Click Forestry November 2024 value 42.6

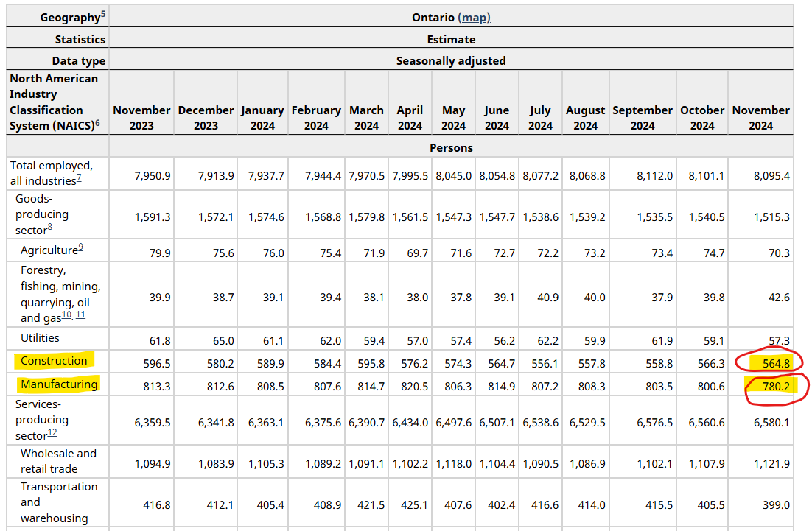[x=780, y=298]
